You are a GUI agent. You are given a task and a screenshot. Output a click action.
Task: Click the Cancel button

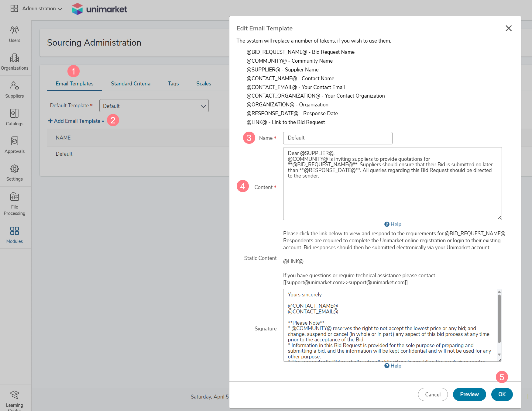tap(433, 395)
